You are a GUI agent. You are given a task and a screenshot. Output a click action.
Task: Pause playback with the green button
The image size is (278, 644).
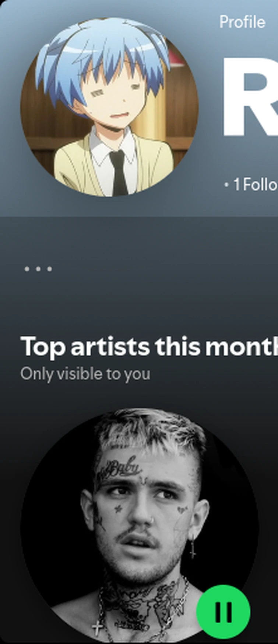[223, 612]
